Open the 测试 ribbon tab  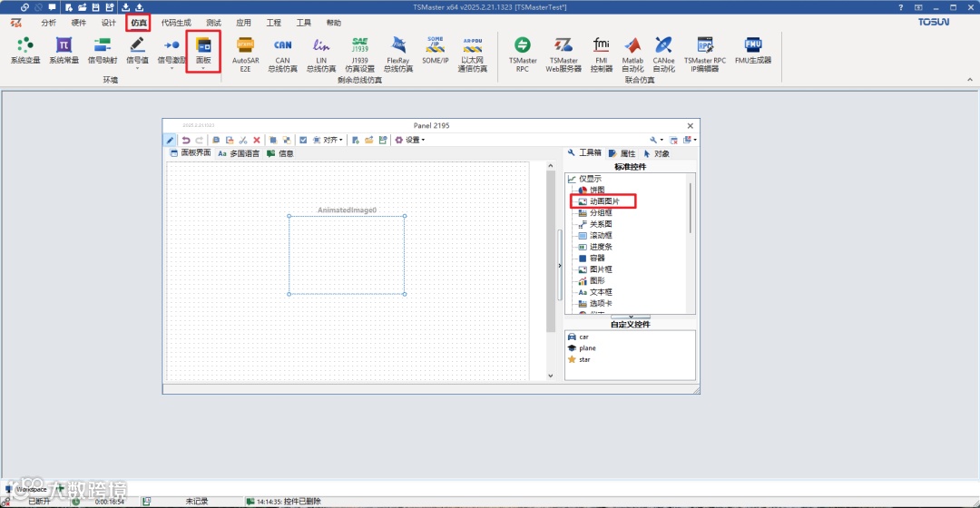[x=214, y=23]
